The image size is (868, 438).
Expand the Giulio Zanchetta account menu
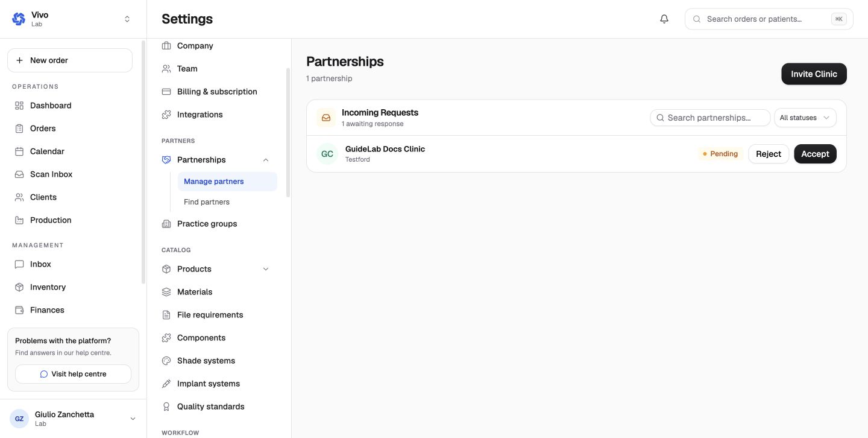[x=73, y=419]
